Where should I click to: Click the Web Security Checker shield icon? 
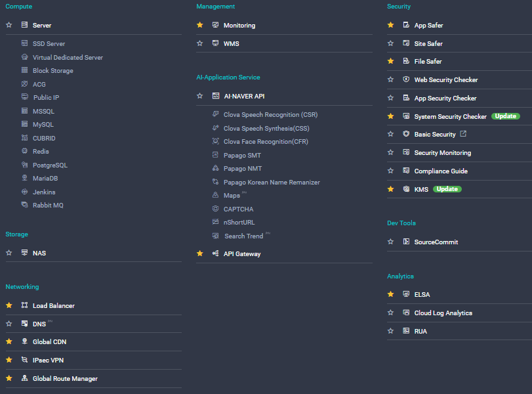[x=406, y=79]
